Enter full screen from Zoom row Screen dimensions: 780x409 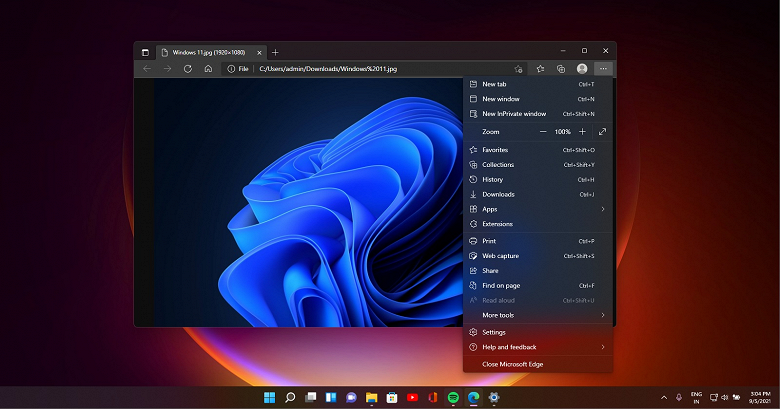click(x=602, y=132)
